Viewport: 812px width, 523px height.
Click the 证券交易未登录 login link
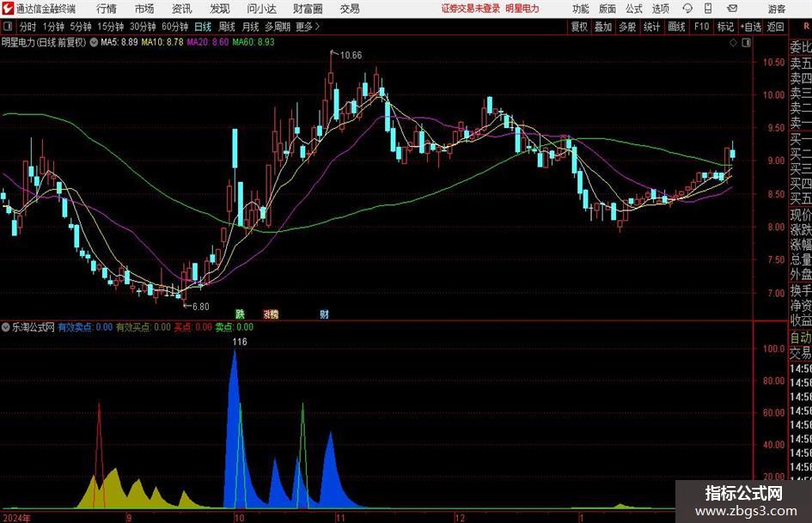[x=470, y=9]
